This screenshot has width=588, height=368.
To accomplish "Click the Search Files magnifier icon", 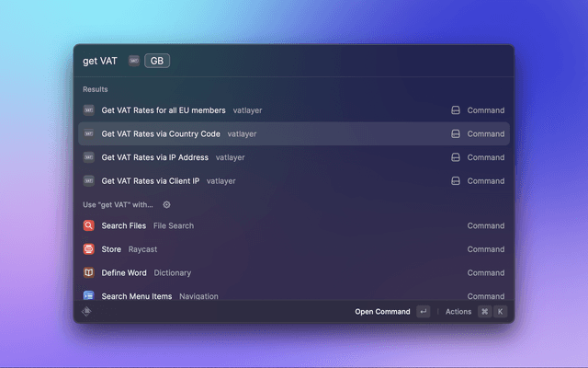I will (89, 225).
